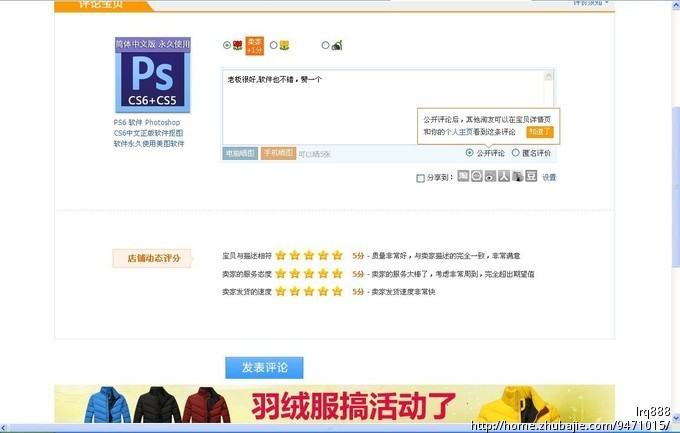The height and width of the screenshot is (433, 680).
Task: Click the chat-bubble share icon
Action: 477,176
